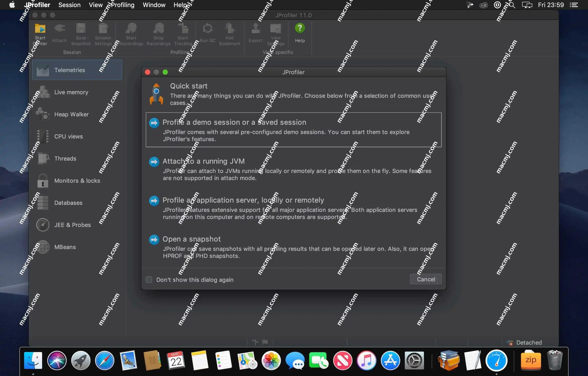This screenshot has width=588, height=376.
Task: Open Monitors & locks in the sidebar
Action: pyautogui.click(x=77, y=181)
